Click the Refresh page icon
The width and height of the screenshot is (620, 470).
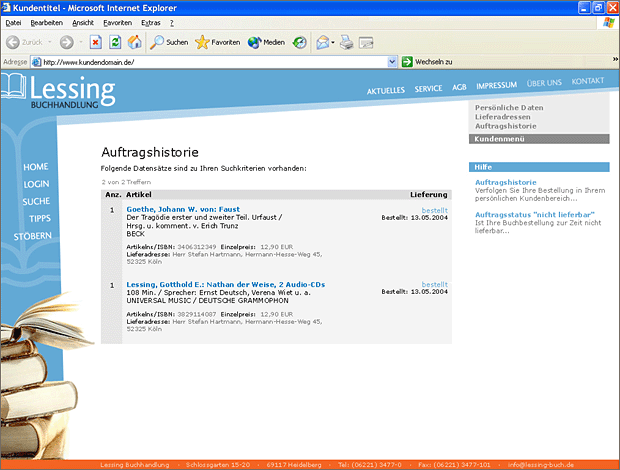pos(115,42)
